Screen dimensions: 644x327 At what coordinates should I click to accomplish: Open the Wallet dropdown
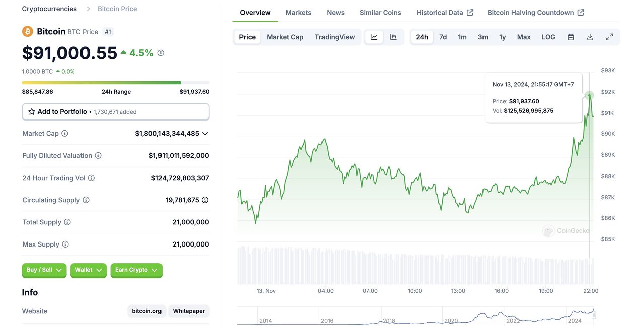pyautogui.click(x=89, y=270)
